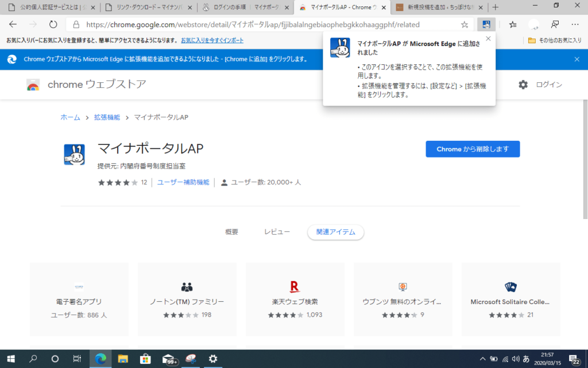Switch to 新規投稿を追加 tab
588x368 pixels.
point(439,7)
